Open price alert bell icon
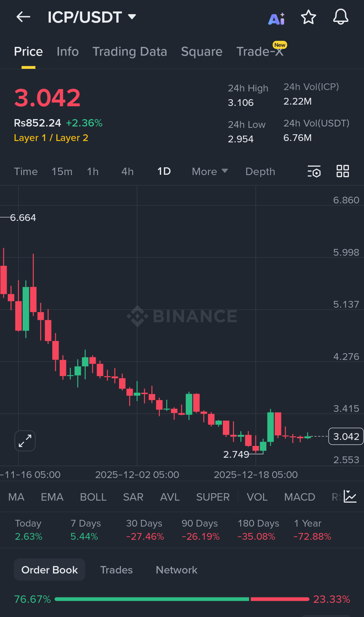The width and height of the screenshot is (364, 617). [341, 17]
